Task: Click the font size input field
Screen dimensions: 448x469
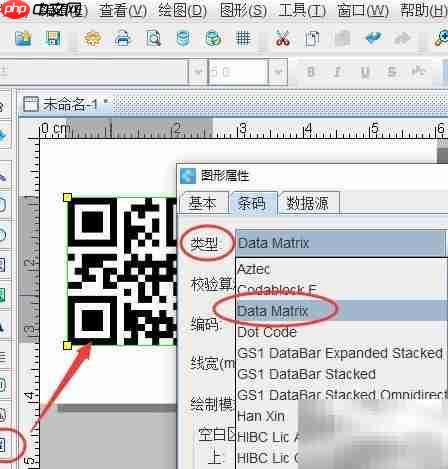Action: (x=238, y=72)
